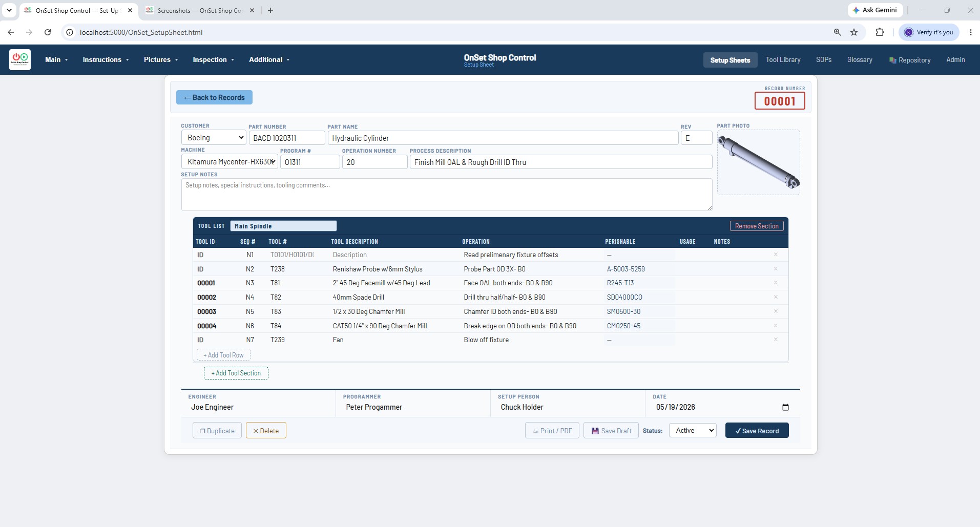Reload the page
Screen dimensions: 980x527
48,32
